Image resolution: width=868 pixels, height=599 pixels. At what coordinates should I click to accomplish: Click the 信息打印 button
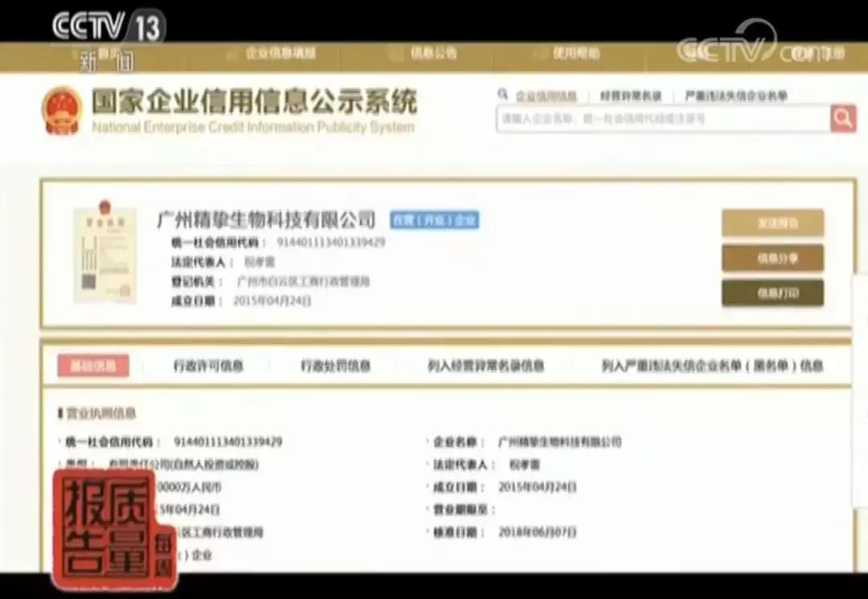click(x=772, y=293)
